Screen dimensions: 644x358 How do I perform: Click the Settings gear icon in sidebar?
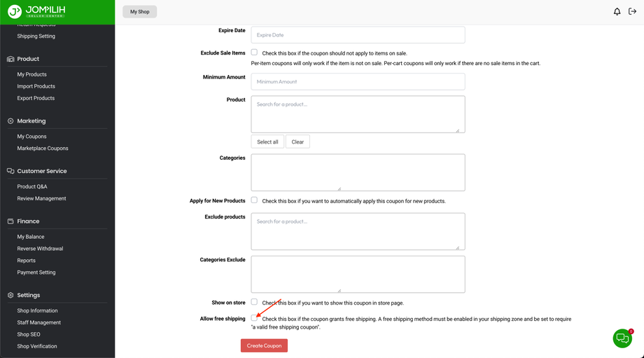10,296
